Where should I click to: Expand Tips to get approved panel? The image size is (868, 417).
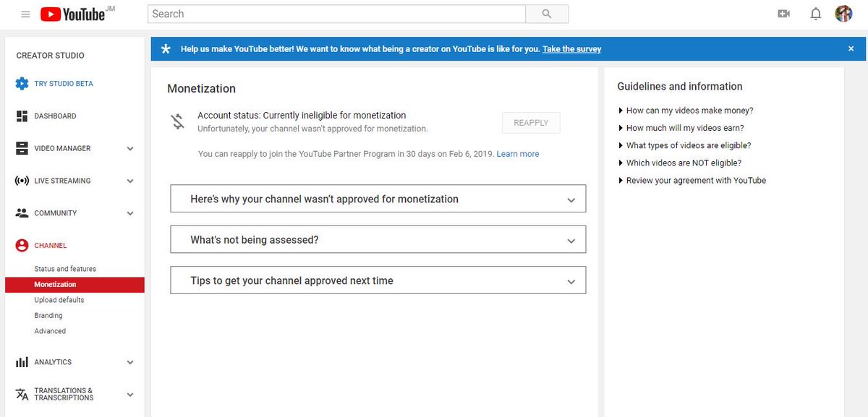point(378,280)
